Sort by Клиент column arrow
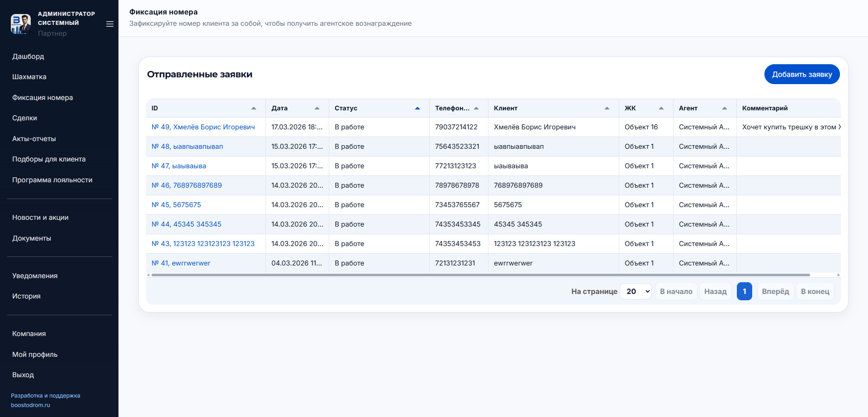Viewport: 868px width, 417px height. point(607,109)
